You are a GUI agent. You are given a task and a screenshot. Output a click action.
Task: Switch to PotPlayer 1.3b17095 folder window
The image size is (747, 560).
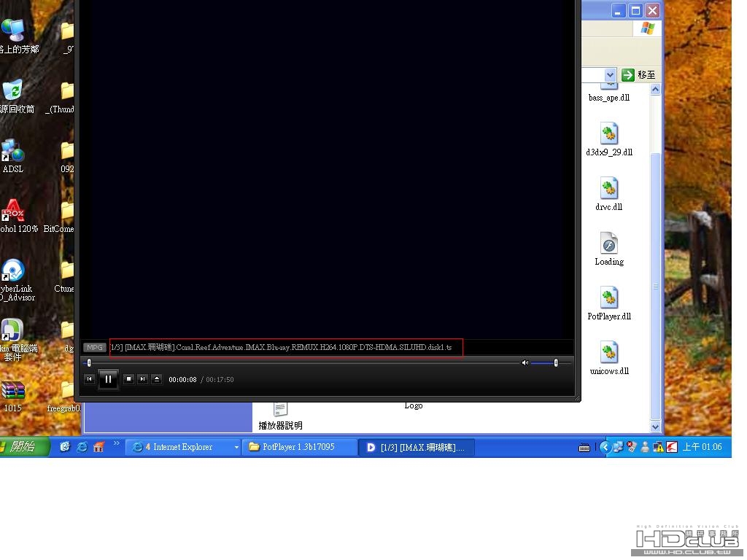click(x=299, y=447)
